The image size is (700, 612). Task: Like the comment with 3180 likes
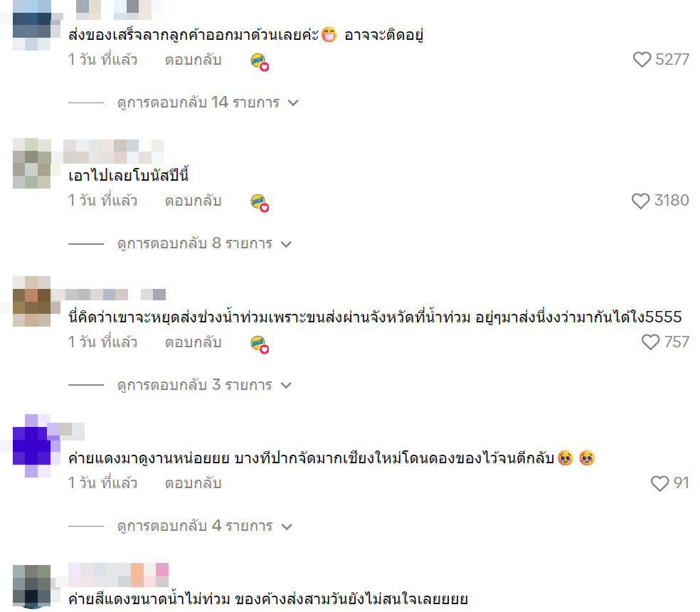click(641, 201)
